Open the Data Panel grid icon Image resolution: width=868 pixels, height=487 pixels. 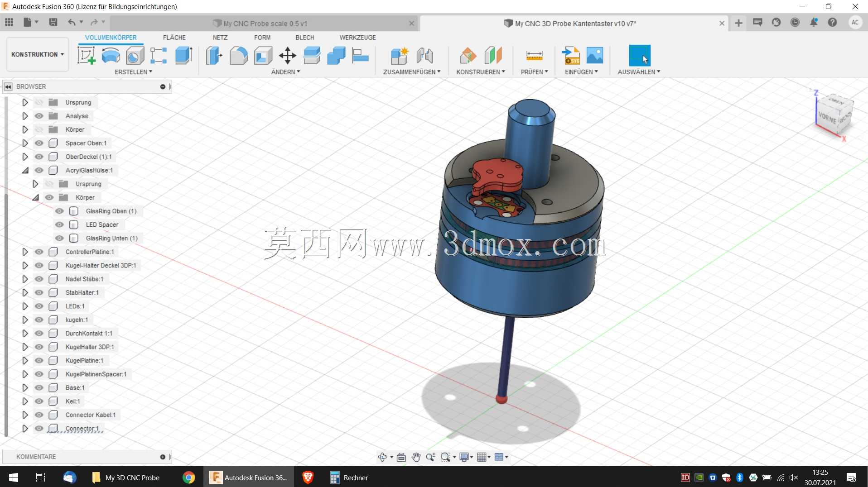pos(9,22)
